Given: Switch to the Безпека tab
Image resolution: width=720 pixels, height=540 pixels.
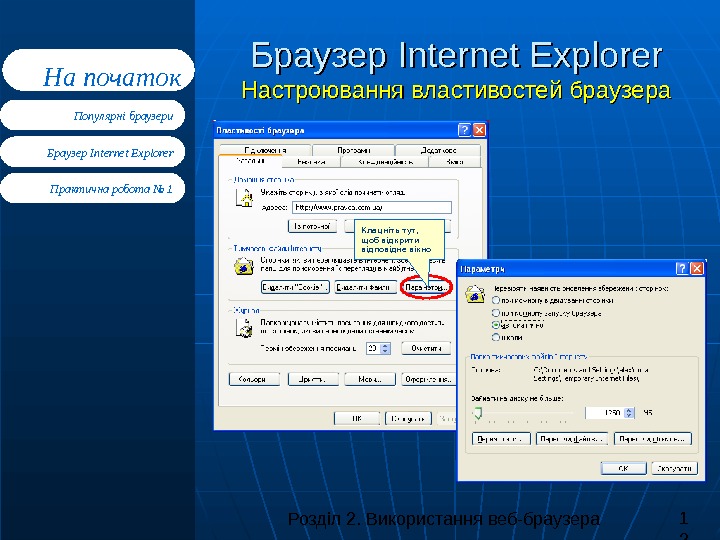Looking at the screenshot, I should pyautogui.click(x=311, y=162).
